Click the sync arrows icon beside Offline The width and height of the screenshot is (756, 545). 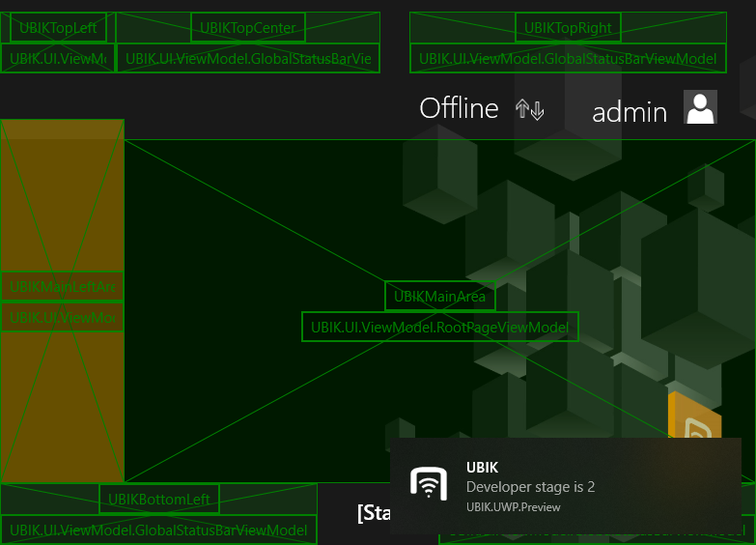(529, 109)
